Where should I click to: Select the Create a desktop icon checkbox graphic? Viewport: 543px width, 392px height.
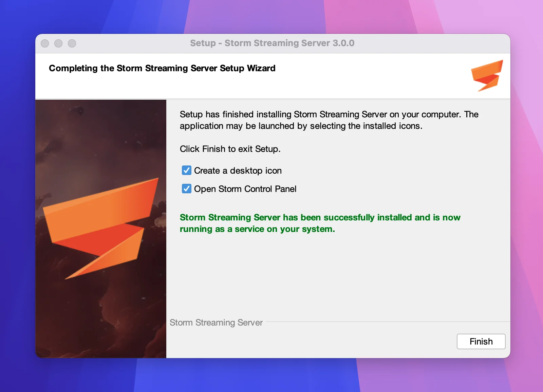(186, 171)
